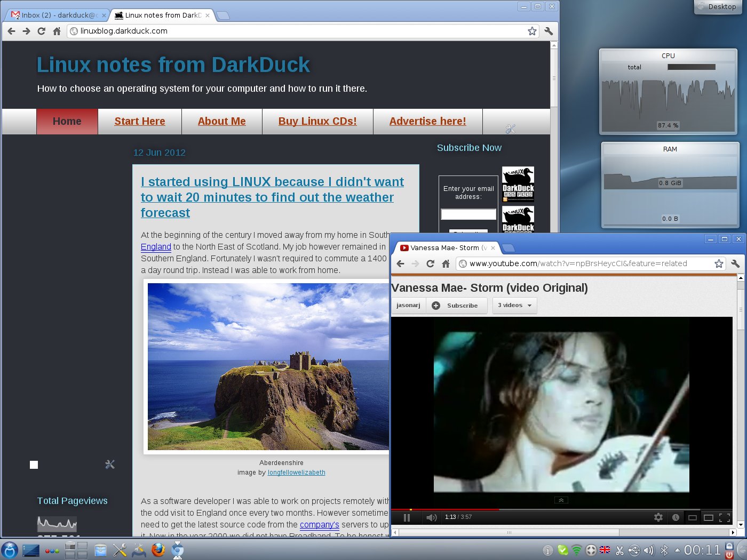Open the wrench menu in YouTube window

point(735,263)
